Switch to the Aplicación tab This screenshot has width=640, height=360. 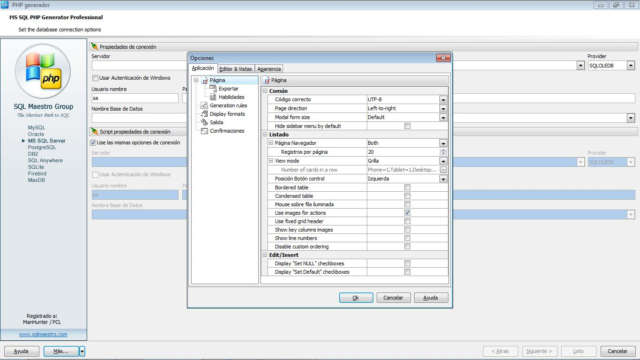tap(202, 68)
